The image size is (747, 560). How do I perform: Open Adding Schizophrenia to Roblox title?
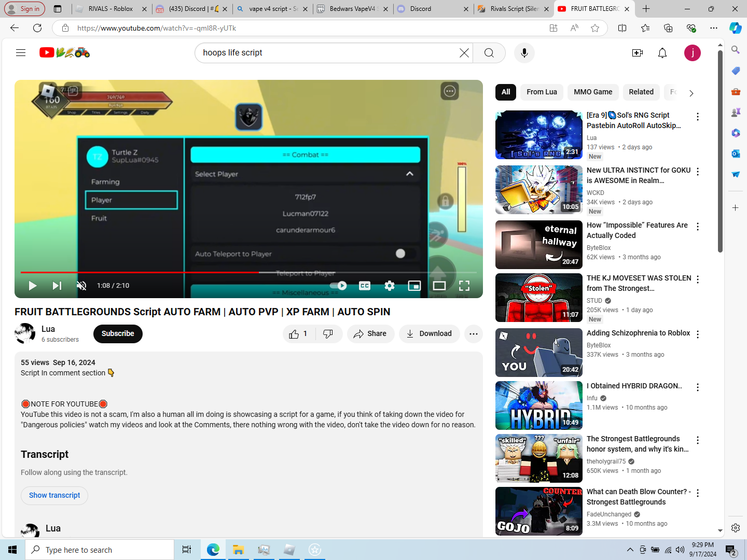tap(638, 333)
